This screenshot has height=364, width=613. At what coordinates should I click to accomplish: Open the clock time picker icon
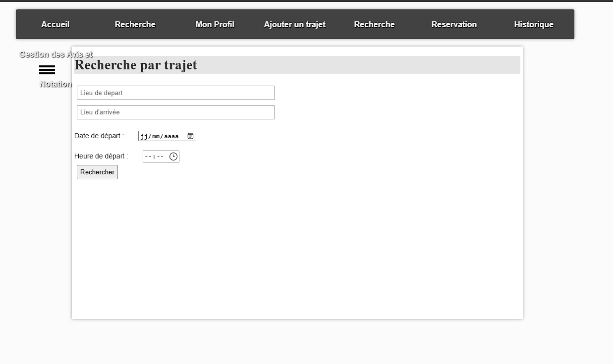(x=173, y=156)
